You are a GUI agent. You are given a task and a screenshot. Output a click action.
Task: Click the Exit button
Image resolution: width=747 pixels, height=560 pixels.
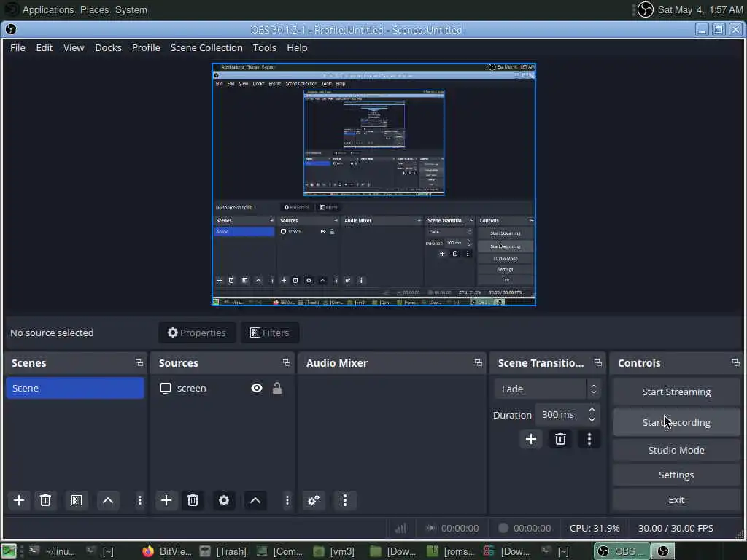click(676, 499)
